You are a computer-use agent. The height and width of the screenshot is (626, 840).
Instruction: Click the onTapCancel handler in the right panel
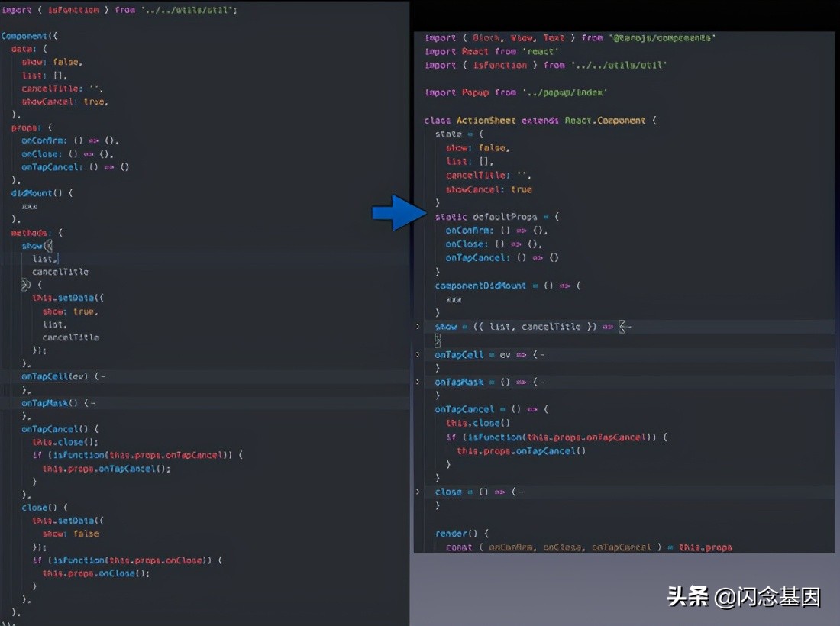(x=467, y=408)
